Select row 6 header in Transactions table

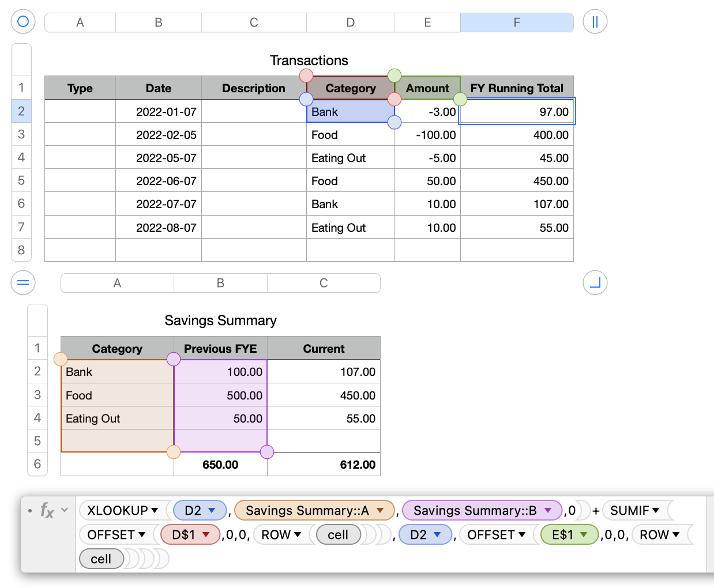tap(21, 203)
